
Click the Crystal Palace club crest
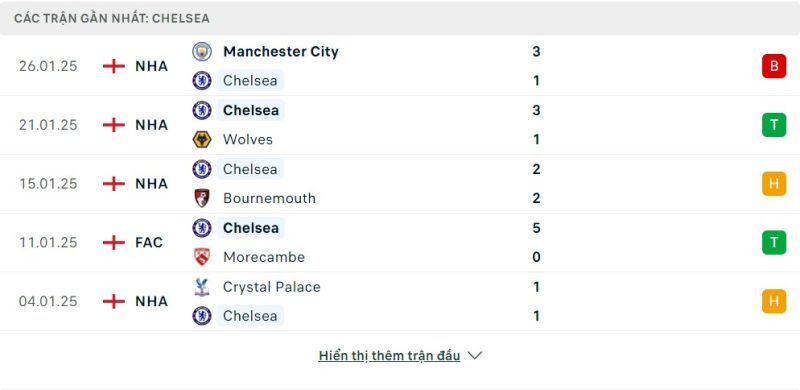202,287
